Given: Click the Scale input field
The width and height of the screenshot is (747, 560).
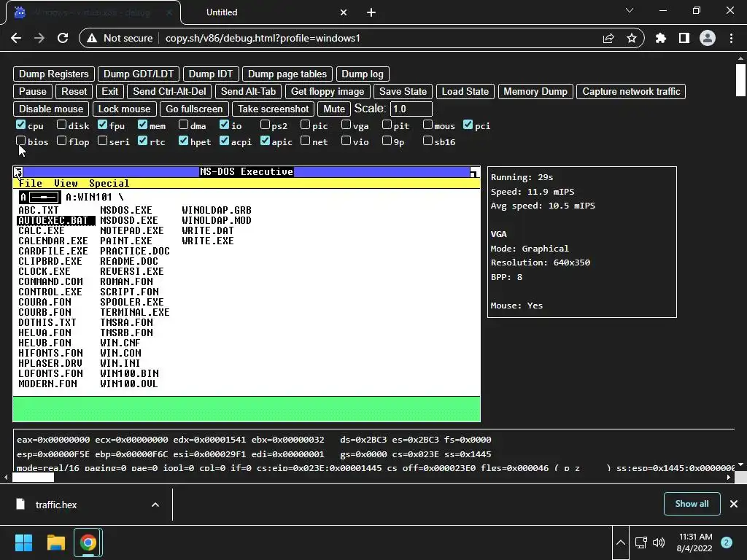Looking at the screenshot, I should (x=411, y=109).
